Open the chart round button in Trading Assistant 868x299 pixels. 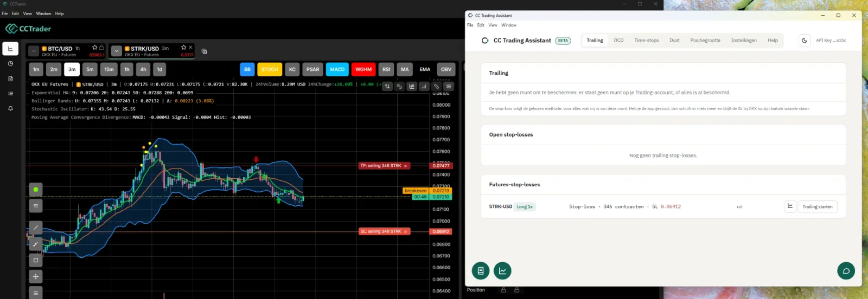[x=502, y=270]
